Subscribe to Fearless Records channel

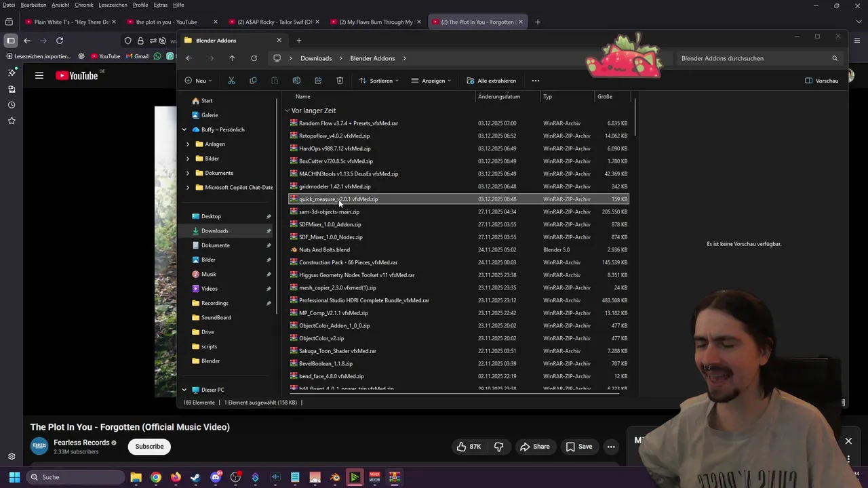(x=149, y=447)
